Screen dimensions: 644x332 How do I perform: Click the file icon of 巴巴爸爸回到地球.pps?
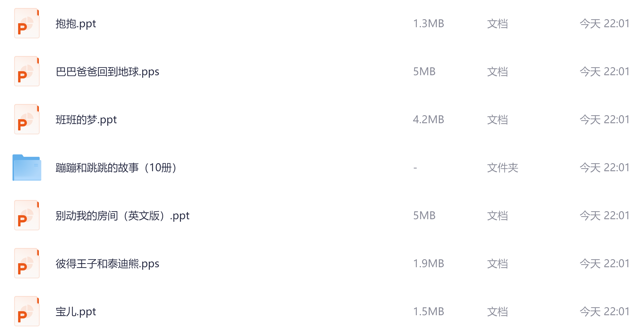(x=27, y=71)
